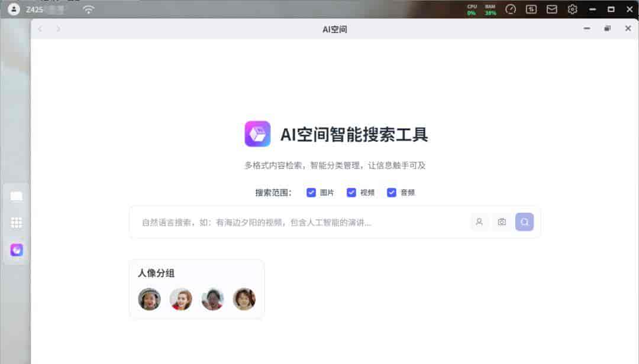The image size is (639, 364).
Task: Close the AI空间 window
Action: (628, 28)
